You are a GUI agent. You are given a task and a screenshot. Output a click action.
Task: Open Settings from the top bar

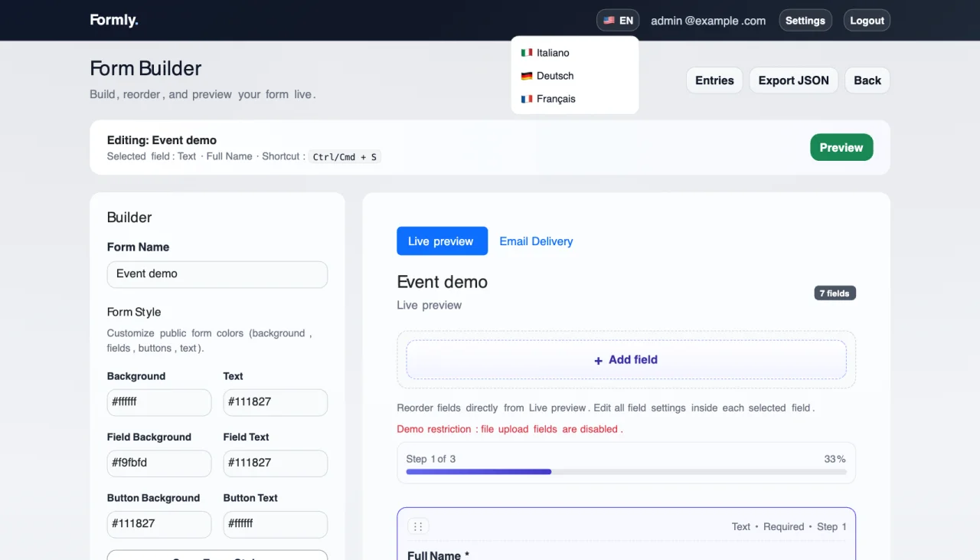pyautogui.click(x=805, y=21)
